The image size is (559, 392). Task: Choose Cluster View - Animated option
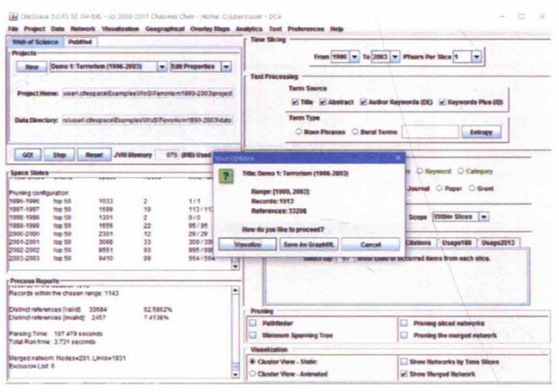253,375
